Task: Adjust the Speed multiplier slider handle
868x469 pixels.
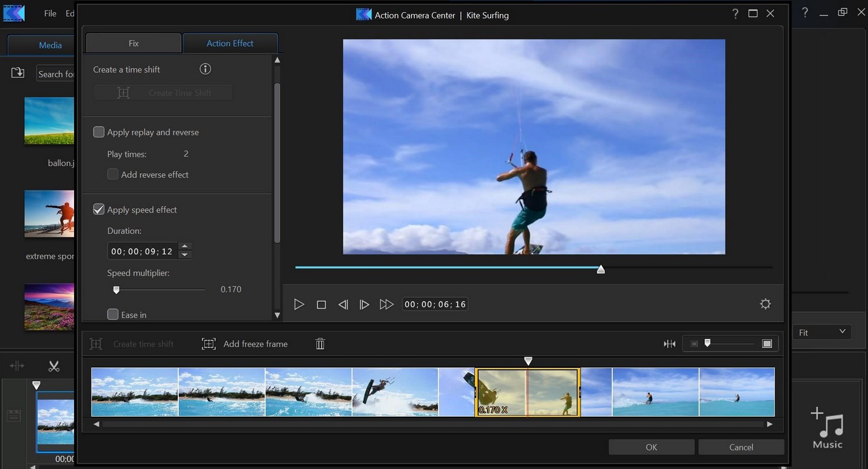Action: 116,290
